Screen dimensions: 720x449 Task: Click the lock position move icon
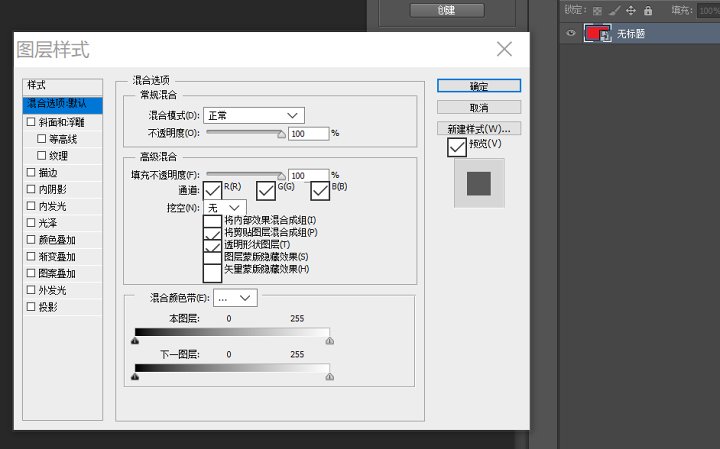click(x=630, y=10)
